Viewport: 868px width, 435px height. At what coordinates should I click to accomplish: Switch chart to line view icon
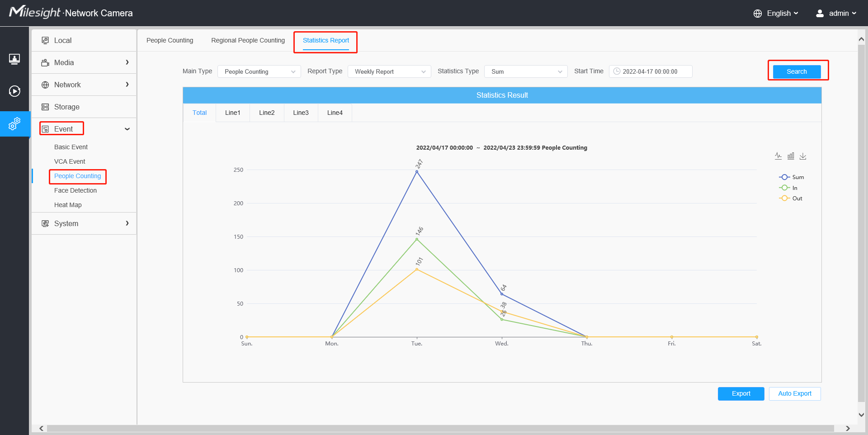[x=778, y=156]
